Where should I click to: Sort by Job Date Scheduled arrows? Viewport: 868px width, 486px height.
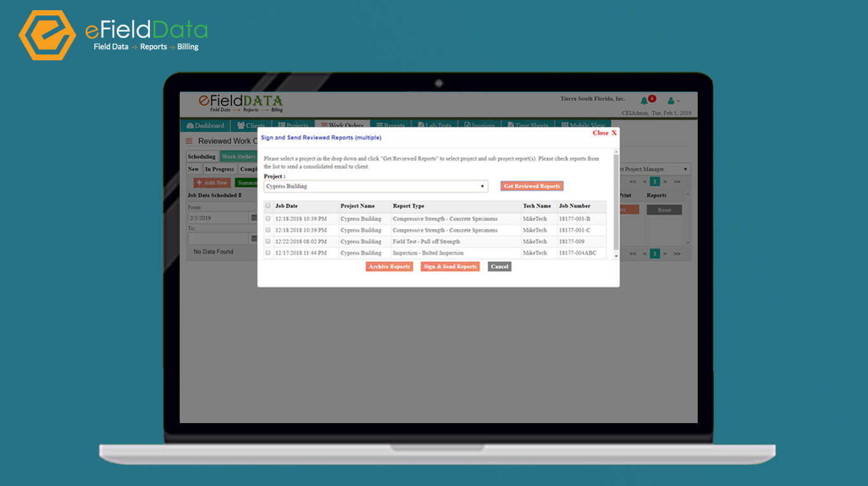pyautogui.click(x=240, y=195)
